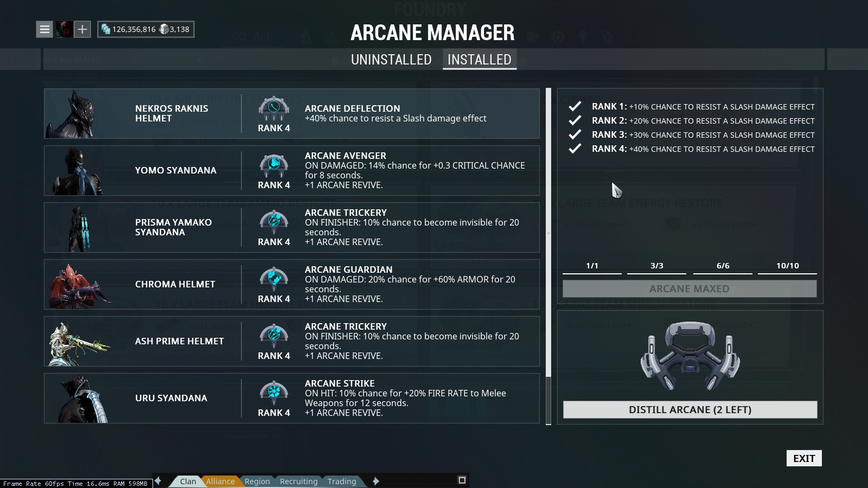
Task: Click the Arcane Maxed button
Action: click(690, 289)
